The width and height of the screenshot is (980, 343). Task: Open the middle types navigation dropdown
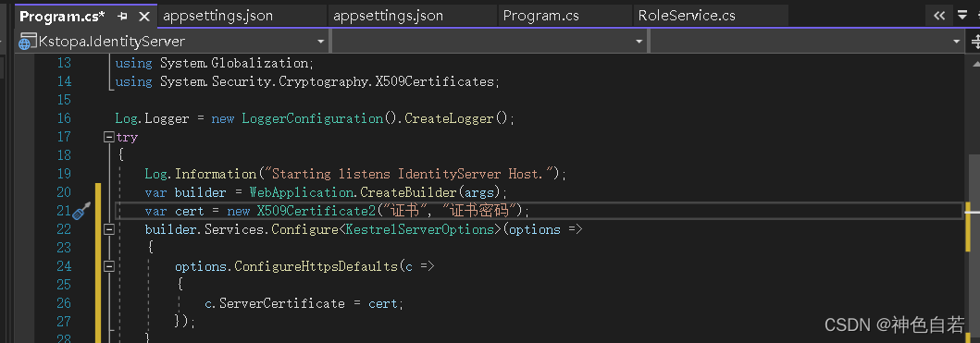point(639,42)
